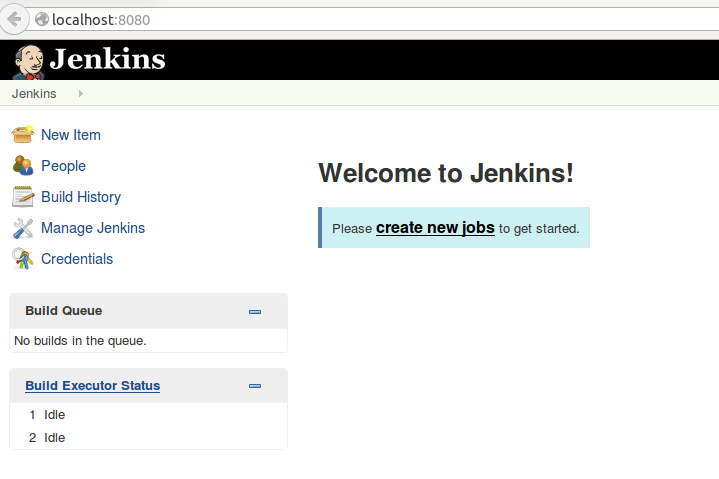
Task: Follow the create new jobs link
Action: (435, 228)
